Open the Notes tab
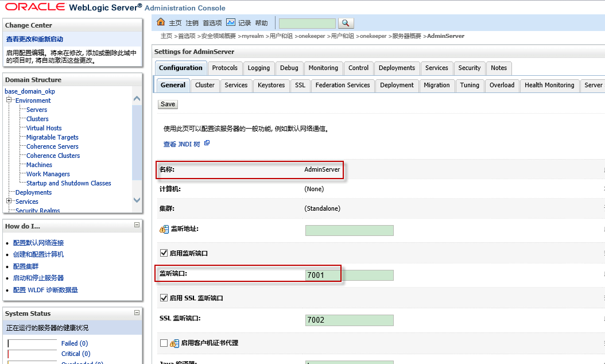 click(x=499, y=68)
